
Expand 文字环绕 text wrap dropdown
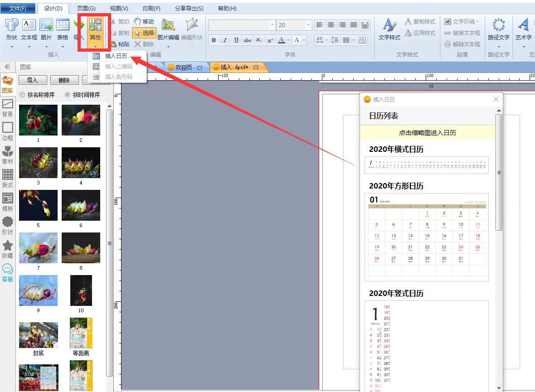click(462, 21)
